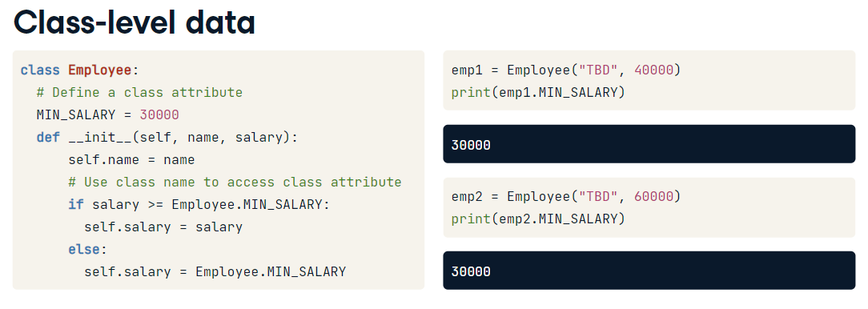Click the MIN_SALARY = 30000 line
Viewport: 868px width, 309px height.
108,115
